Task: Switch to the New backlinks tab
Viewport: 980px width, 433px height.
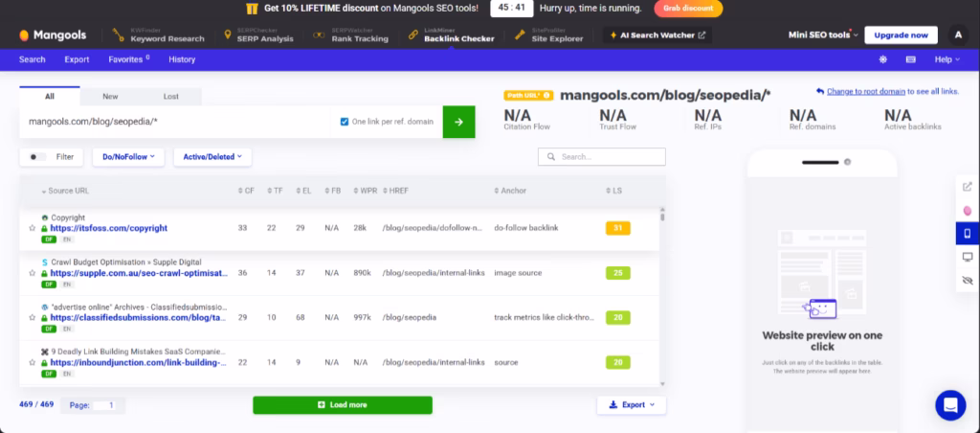Action: pos(110,97)
